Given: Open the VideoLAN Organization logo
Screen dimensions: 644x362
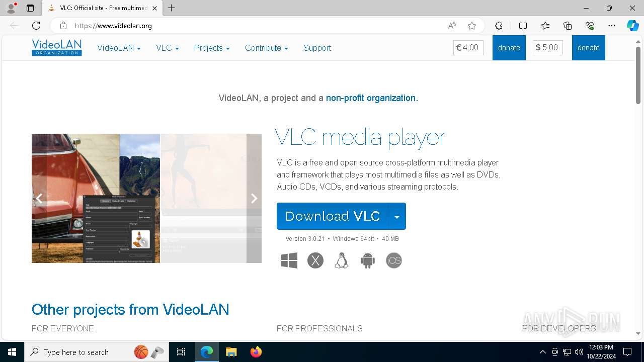Looking at the screenshot, I should click(57, 48).
